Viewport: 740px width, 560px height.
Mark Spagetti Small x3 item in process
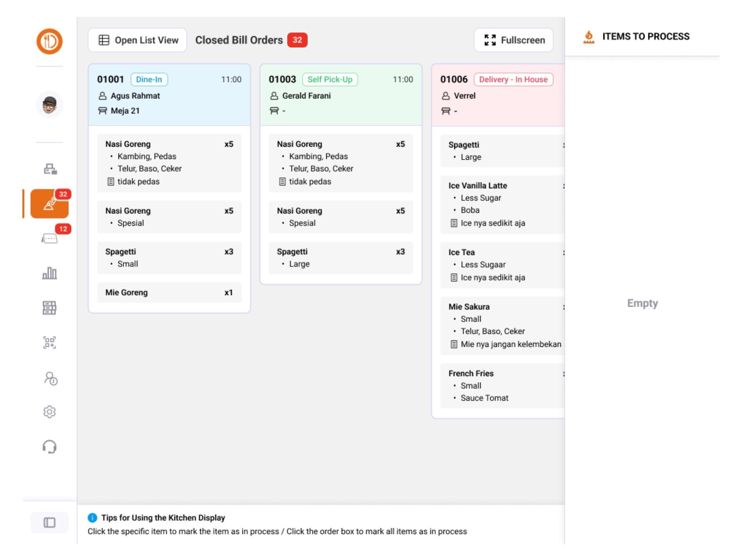pos(169,258)
